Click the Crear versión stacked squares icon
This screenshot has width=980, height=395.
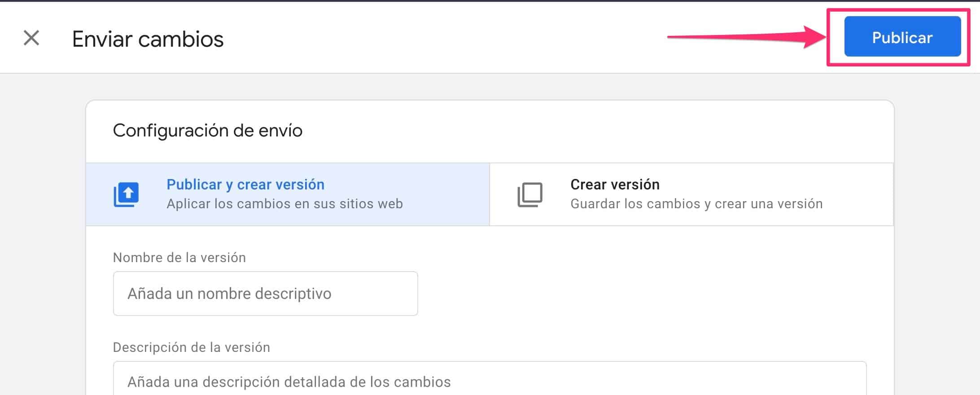coord(530,194)
